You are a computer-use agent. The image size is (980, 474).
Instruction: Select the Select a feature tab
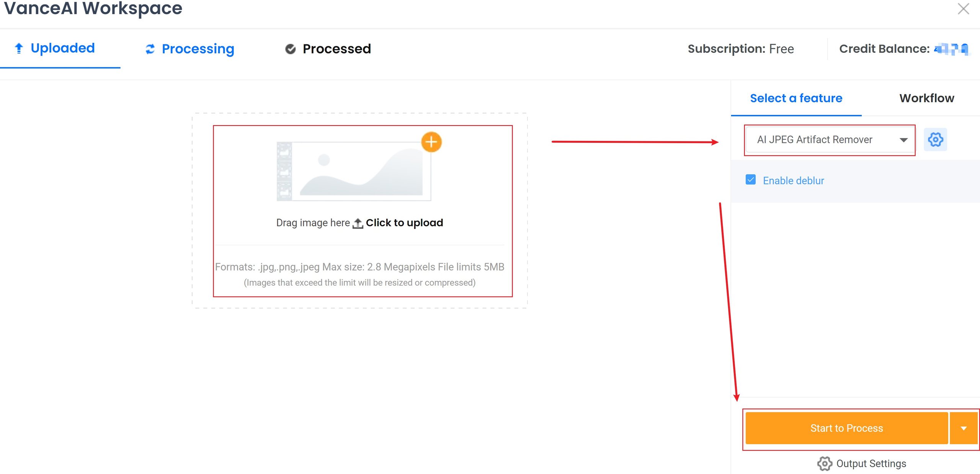(796, 98)
